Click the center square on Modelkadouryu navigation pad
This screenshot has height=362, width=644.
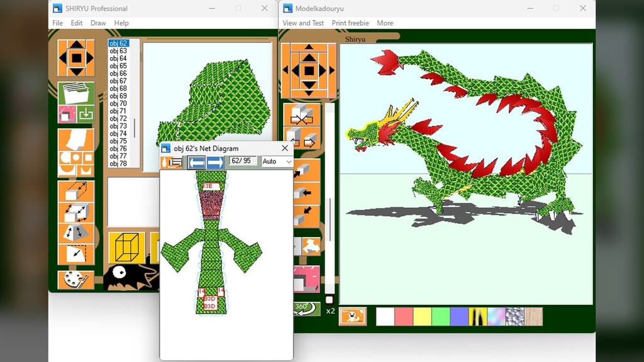point(309,70)
